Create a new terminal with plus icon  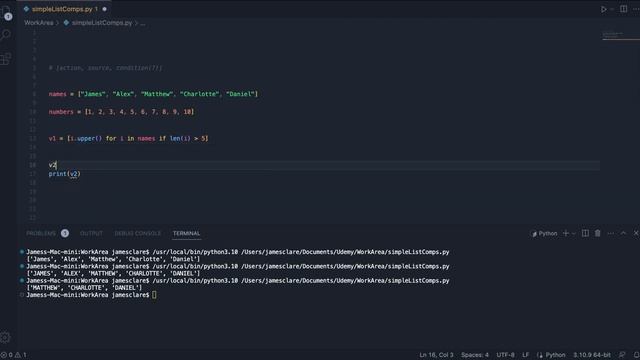(x=566, y=233)
